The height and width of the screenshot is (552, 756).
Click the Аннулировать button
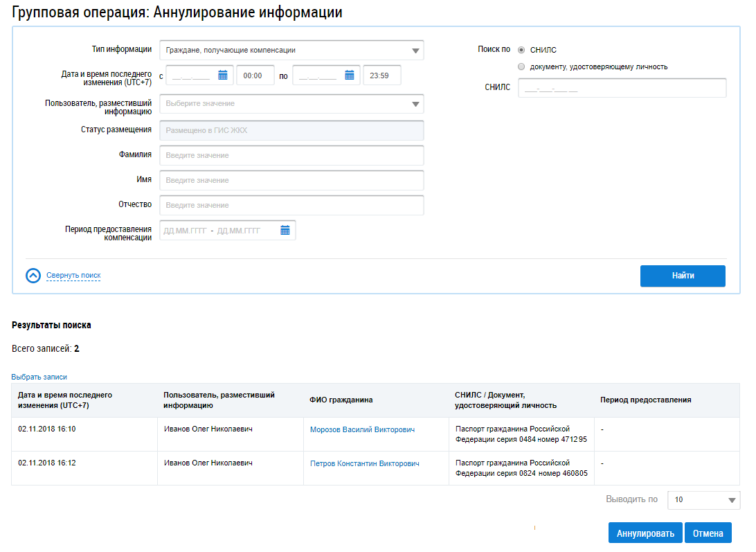click(645, 533)
